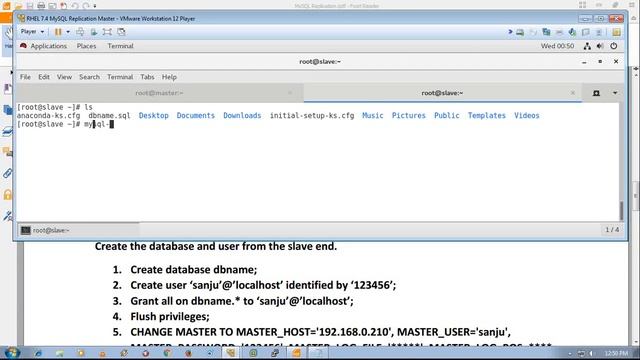Switch to the root@master terminal tab

pos(159,93)
